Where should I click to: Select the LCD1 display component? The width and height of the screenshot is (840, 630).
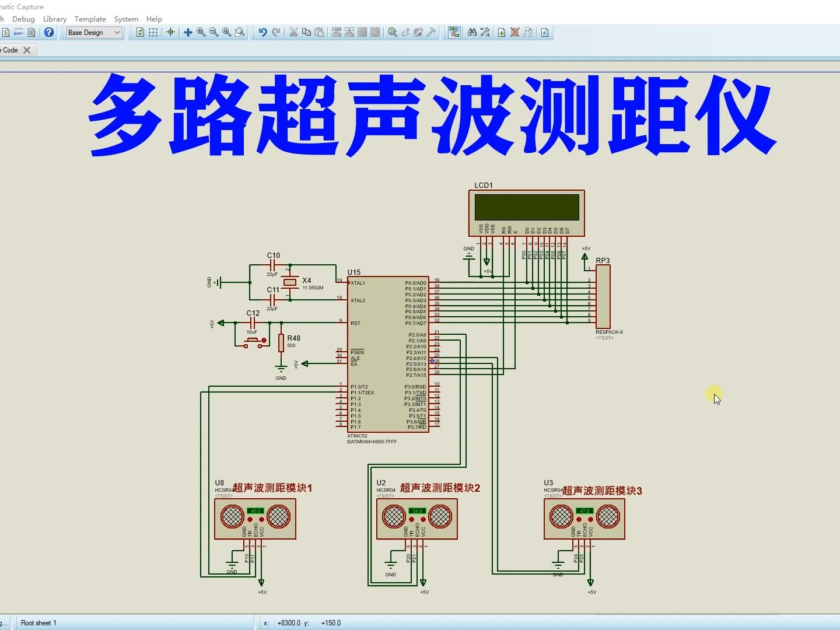coord(526,213)
